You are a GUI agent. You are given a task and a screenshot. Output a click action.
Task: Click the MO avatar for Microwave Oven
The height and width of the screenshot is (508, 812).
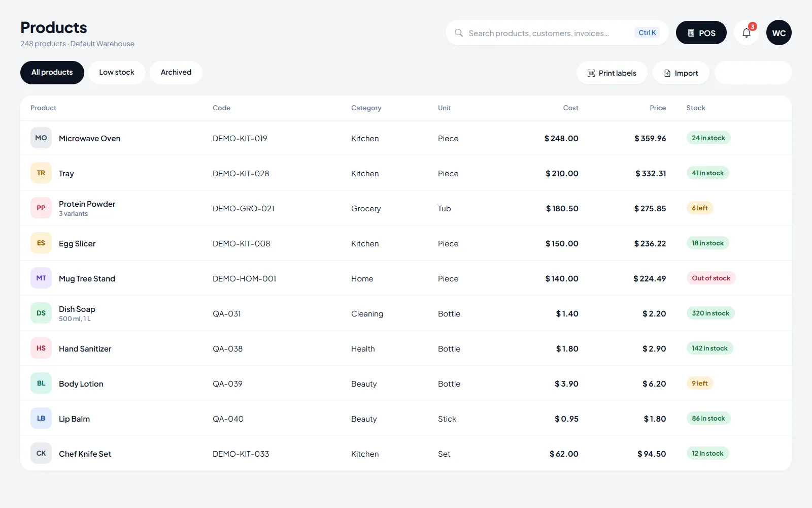pos(41,138)
